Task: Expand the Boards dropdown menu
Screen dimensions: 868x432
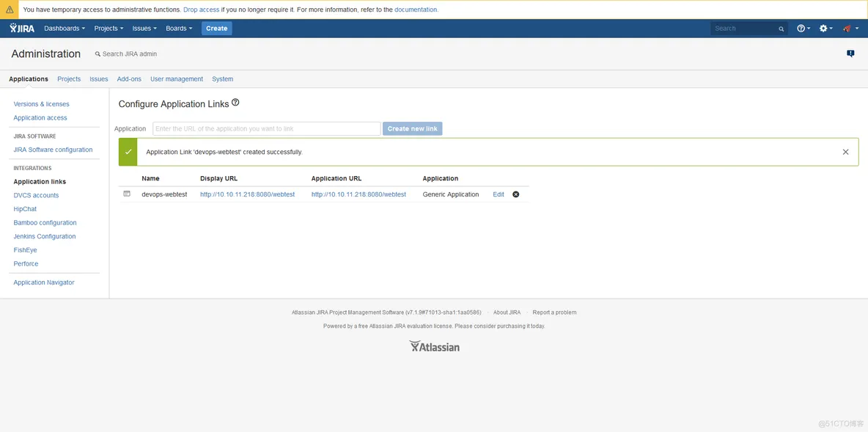Action: 179,29
